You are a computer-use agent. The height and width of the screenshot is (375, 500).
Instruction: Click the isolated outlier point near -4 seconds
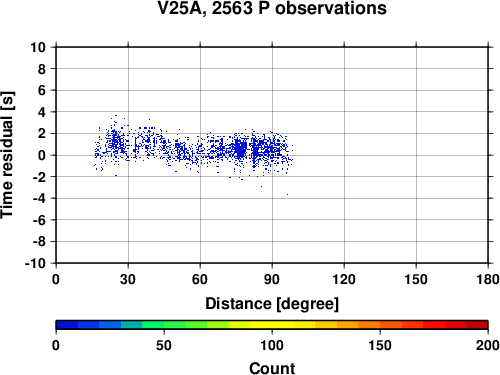[287, 194]
